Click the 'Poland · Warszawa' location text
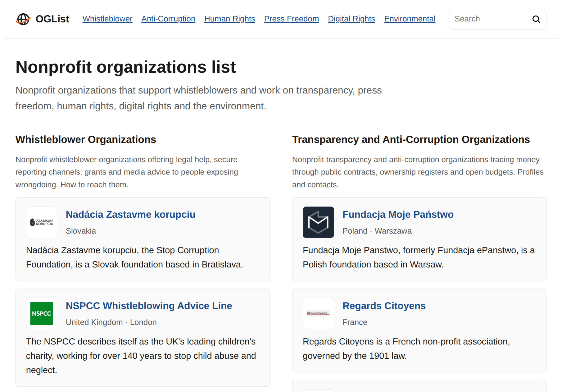The width and height of the screenshot is (562, 392). (x=377, y=231)
